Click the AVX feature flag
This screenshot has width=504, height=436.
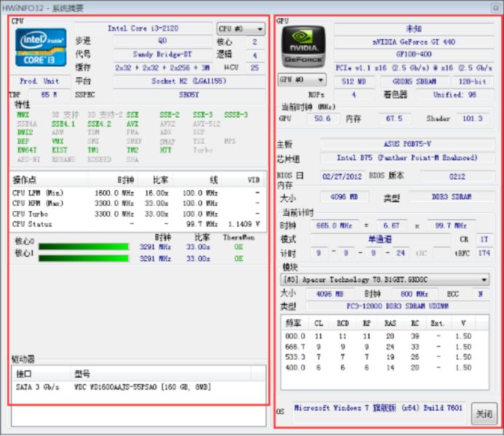132,124
